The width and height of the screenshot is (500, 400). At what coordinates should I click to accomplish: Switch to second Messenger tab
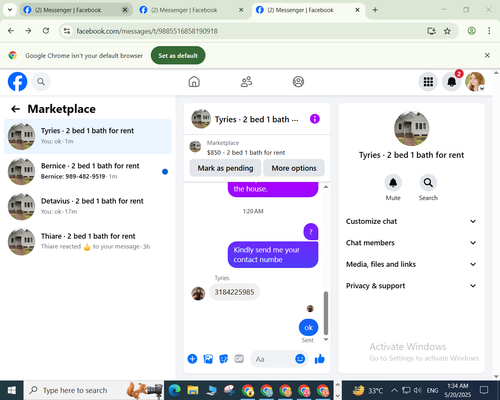tap(192, 10)
